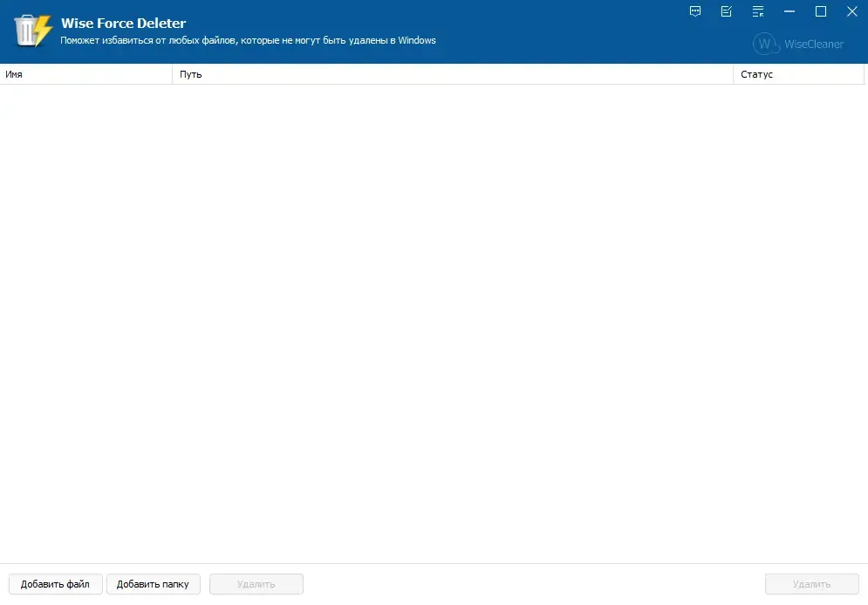The height and width of the screenshot is (605, 868).
Task: Open the main menu lines icon
Action: point(758,11)
